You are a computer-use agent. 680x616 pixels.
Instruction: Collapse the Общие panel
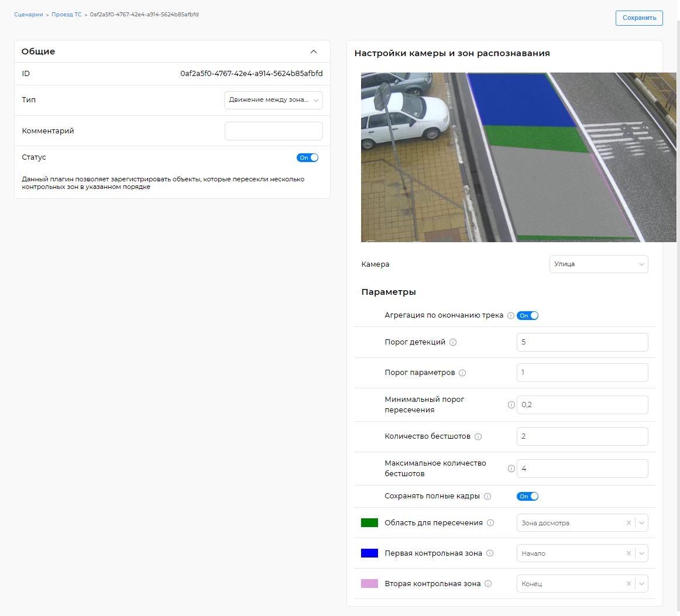pos(314,51)
